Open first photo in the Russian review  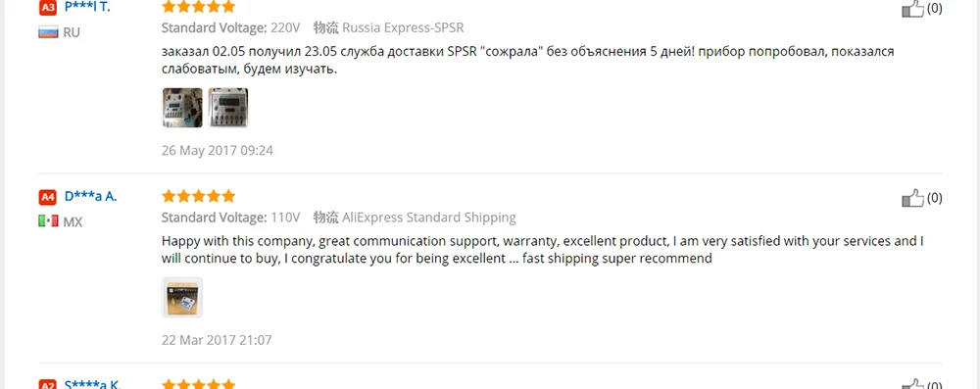[182, 108]
